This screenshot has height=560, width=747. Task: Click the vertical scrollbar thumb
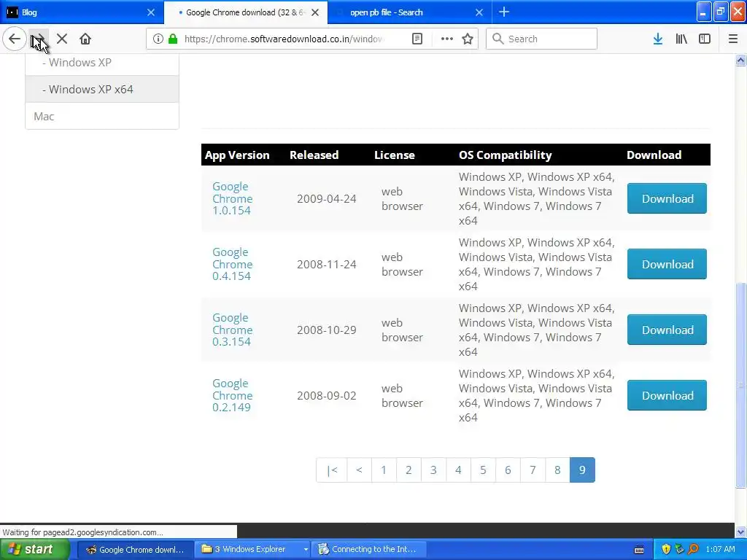(x=741, y=385)
